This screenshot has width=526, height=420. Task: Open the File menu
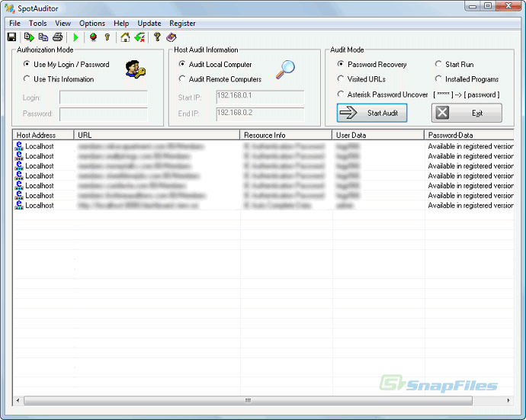tap(14, 23)
